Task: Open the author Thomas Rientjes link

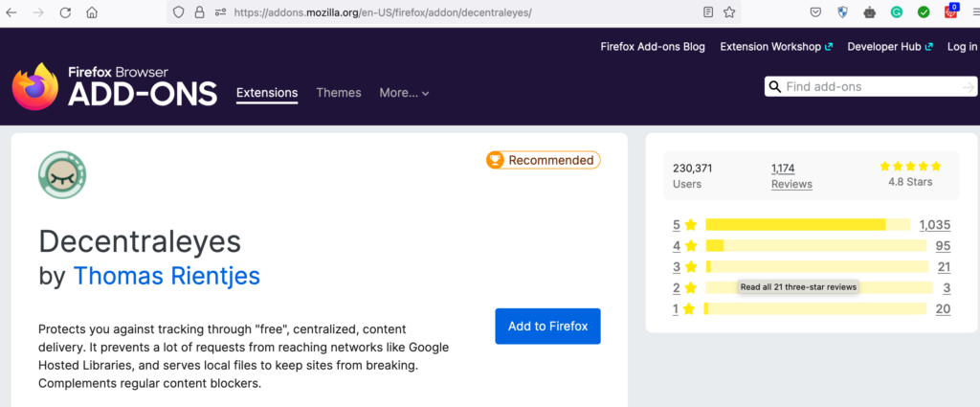Action: (167, 276)
